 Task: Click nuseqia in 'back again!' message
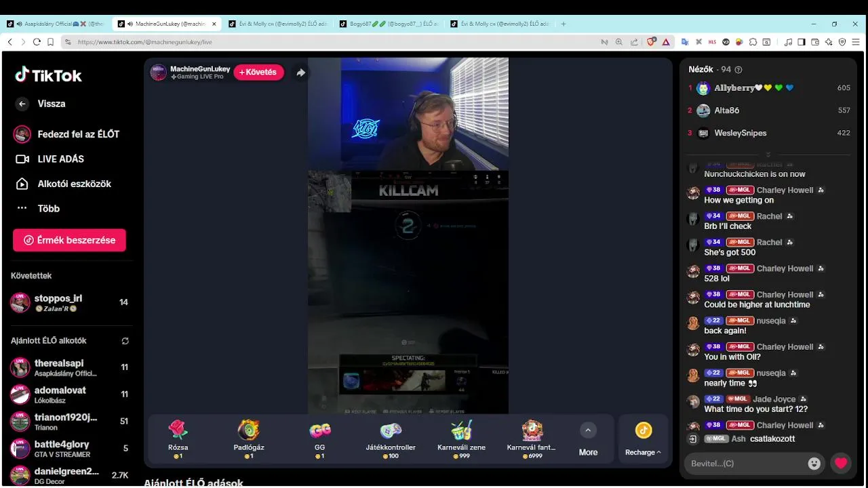(771, 321)
